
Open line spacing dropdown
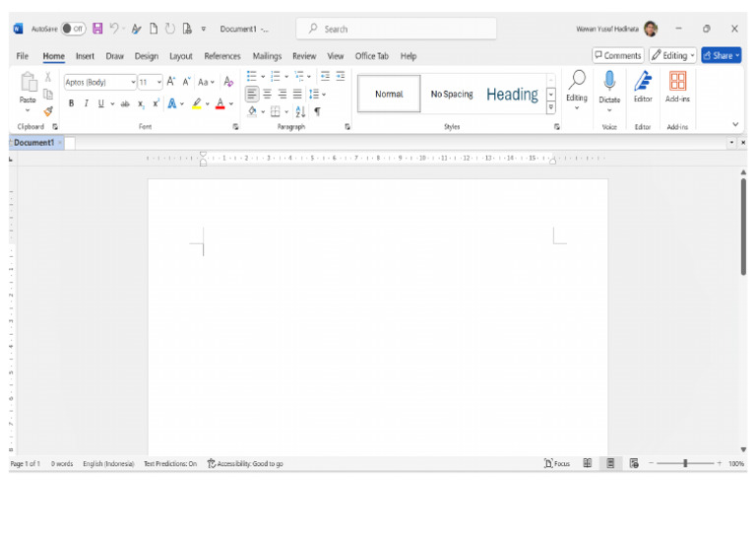click(318, 94)
